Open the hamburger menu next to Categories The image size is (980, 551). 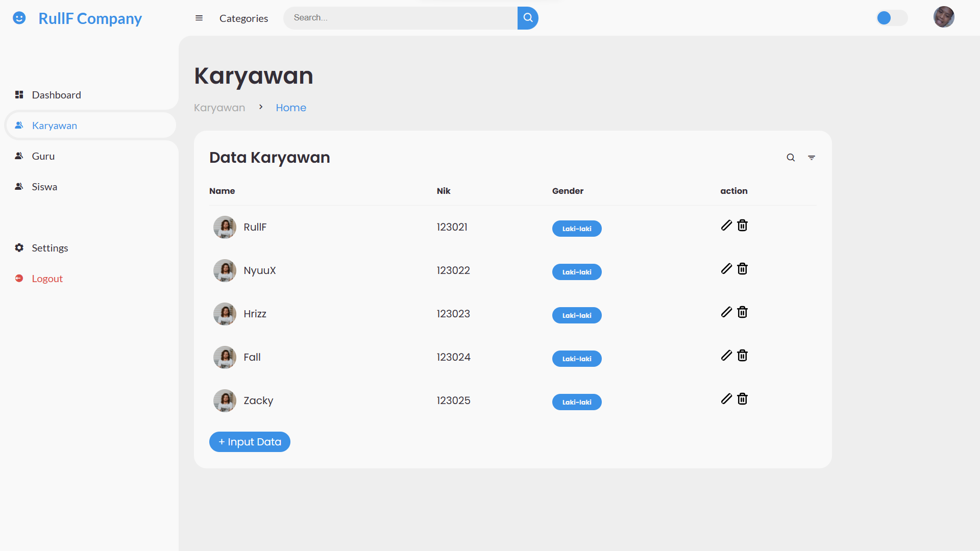199,18
